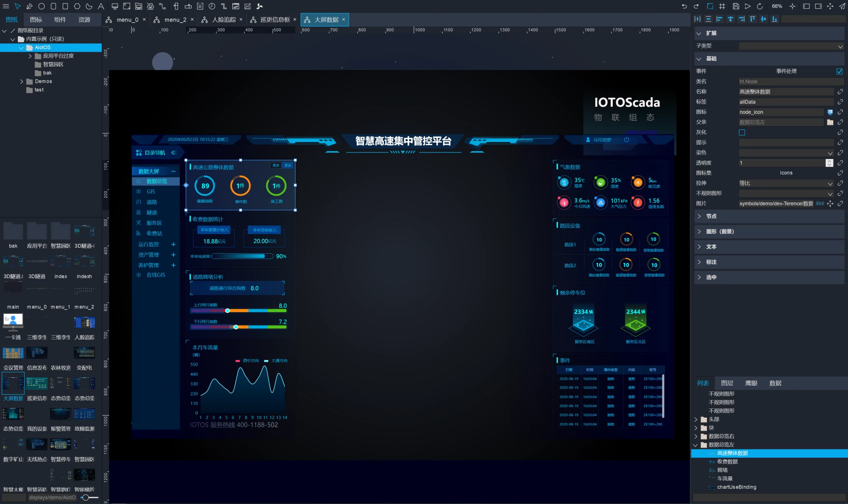This screenshot has height=504, width=848.
Task: Click the 鹰眼 panel tab
Action: (751, 383)
